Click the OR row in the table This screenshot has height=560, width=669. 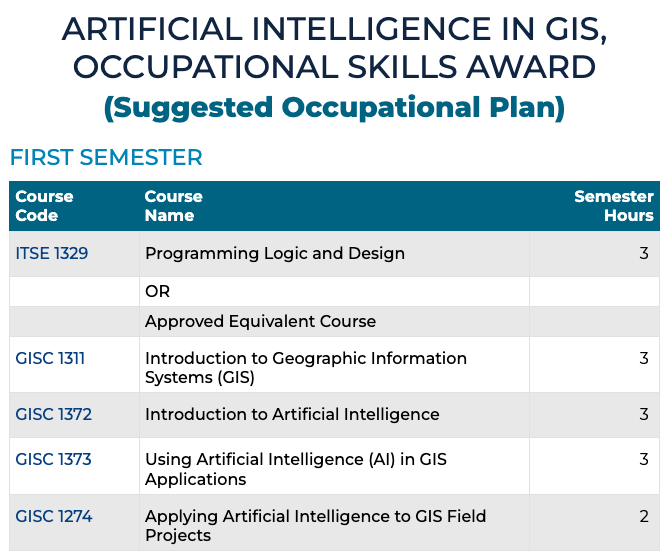(158, 292)
